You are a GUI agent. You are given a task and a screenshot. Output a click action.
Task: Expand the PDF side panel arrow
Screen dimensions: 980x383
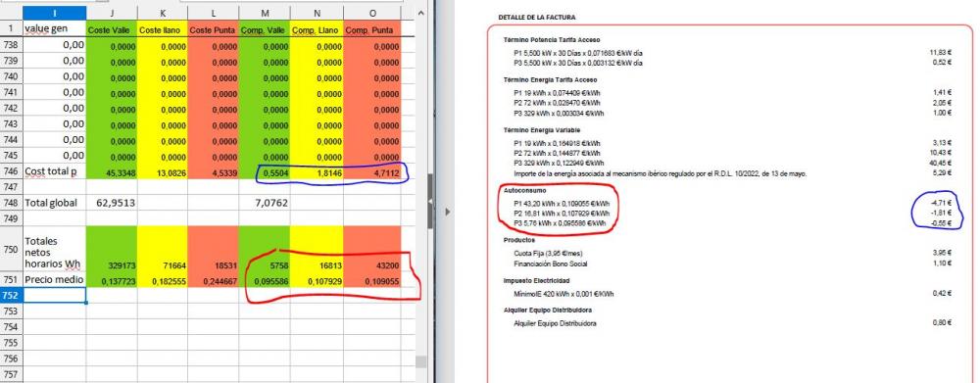tap(447, 213)
